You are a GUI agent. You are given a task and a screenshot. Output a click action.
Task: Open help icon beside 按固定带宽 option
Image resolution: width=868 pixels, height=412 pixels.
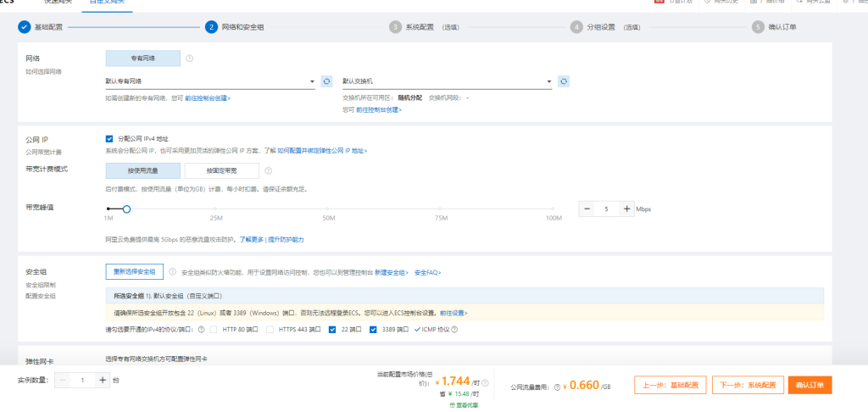tap(269, 170)
